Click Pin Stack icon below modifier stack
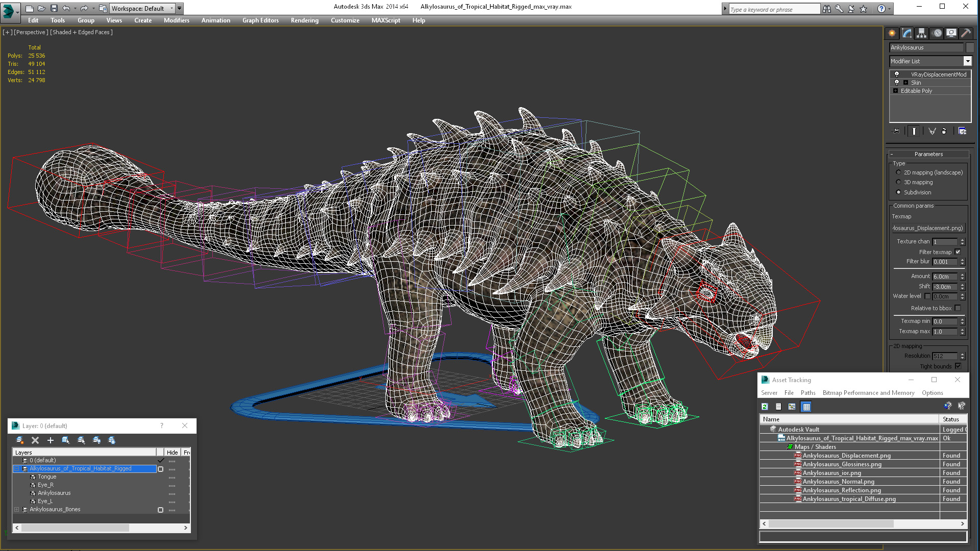The image size is (980, 551). coord(896,131)
